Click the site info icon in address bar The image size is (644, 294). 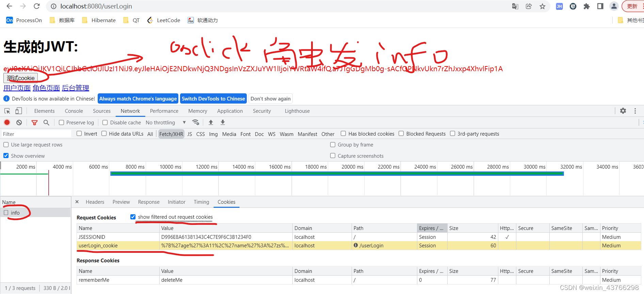pyautogui.click(x=53, y=6)
